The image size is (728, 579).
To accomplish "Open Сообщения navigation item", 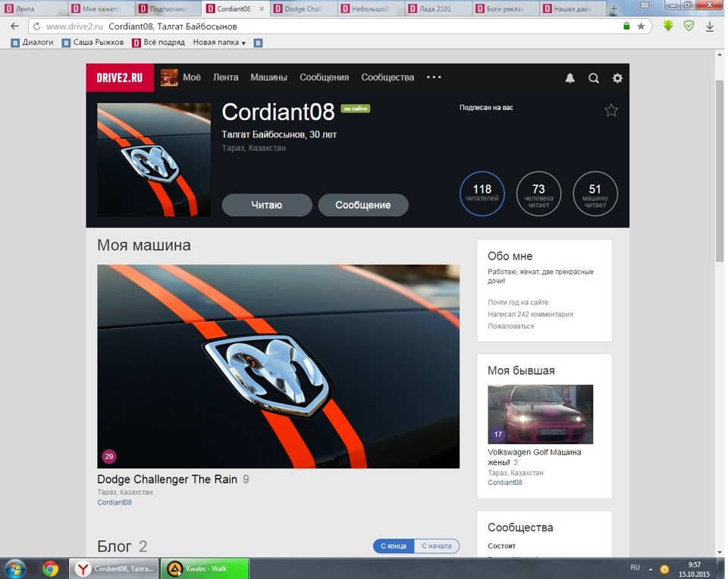I will click(324, 77).
